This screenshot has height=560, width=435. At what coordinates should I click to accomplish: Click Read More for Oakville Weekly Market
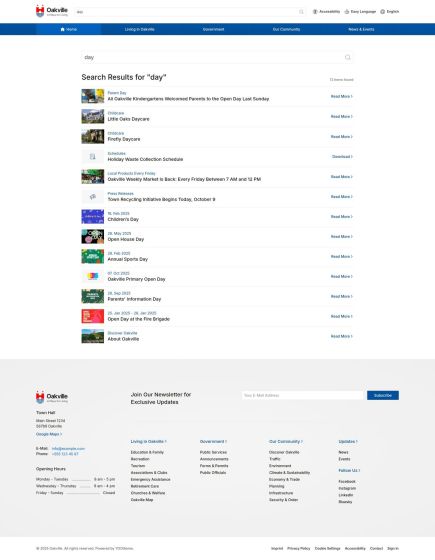tap(341, 176)
